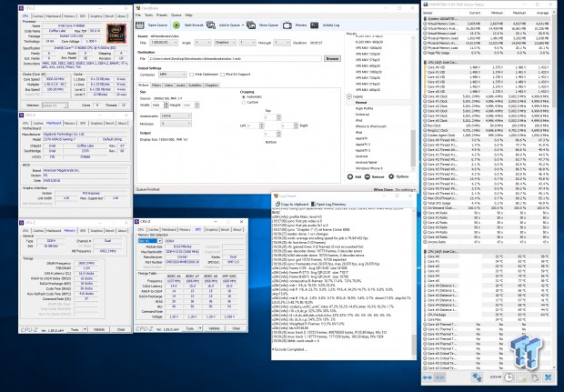This screenshot has width=564, height=392.
Task: Open the Modulus dropdown
Action: click(x=176, y=124)
